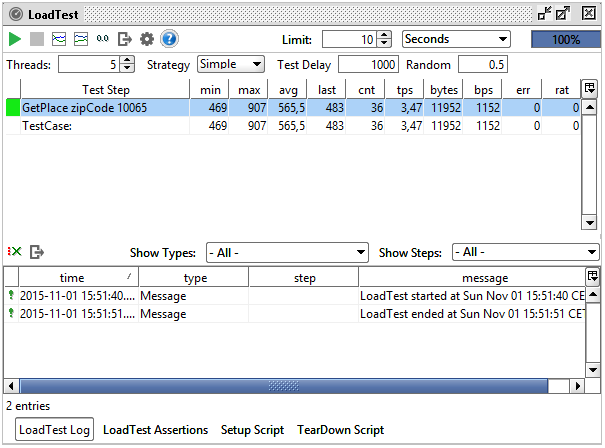This screenshot has width=605, height=448.
Task: Click the 565,5 avg value in GetPlace row
Action: 291,108
